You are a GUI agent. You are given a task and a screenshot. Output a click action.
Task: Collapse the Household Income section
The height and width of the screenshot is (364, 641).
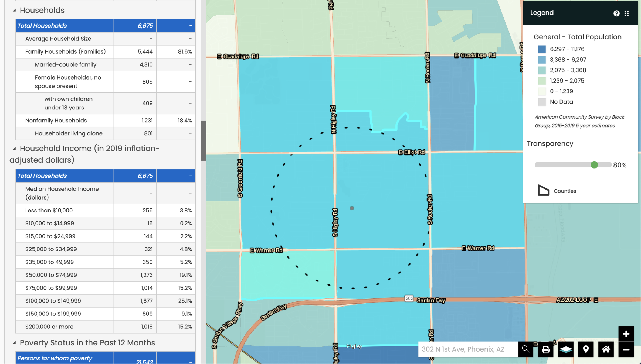[14, 148]
